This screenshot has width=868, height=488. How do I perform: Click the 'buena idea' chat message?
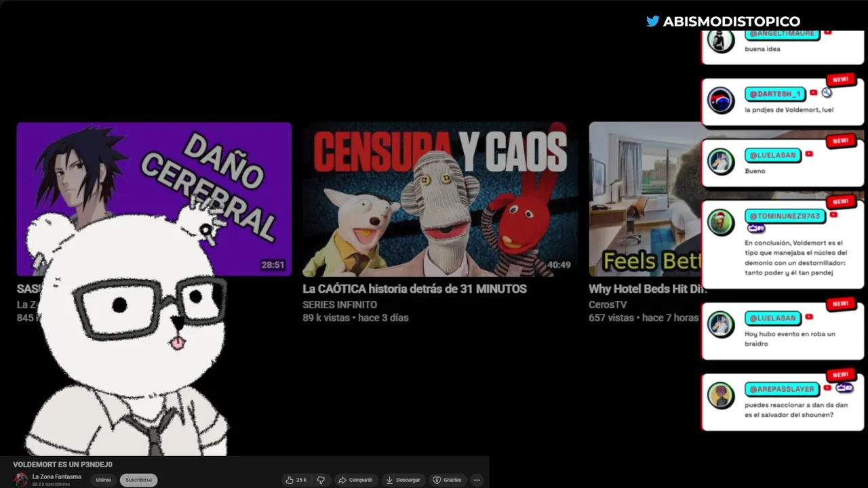(762, 49)
